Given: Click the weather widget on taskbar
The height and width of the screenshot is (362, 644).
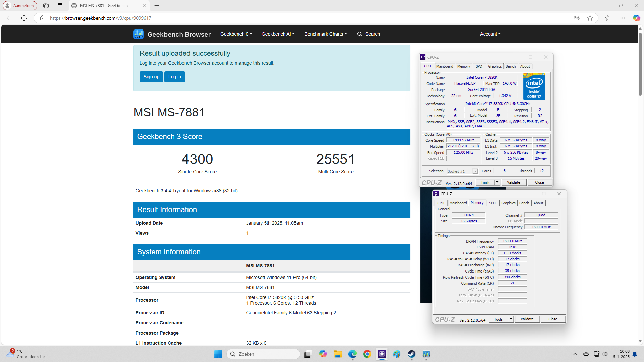Looking at the screenshot, I should 27,354.
